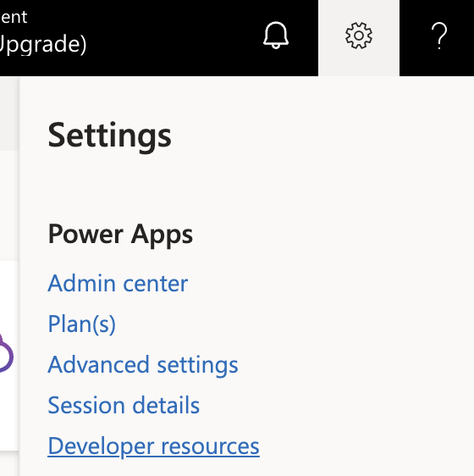The height and width of the screenshot is (476, 474).
Task: Click the purple icon at left edge
Action: 6,354
